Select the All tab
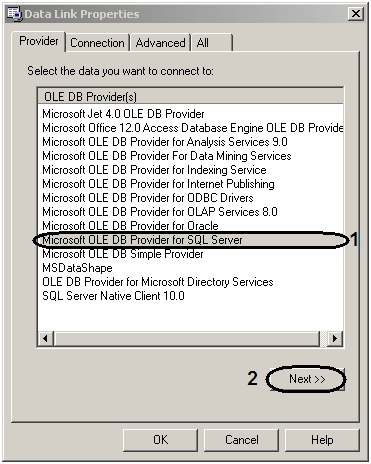Screen dimensions: 371x464 tap(211, 43)
